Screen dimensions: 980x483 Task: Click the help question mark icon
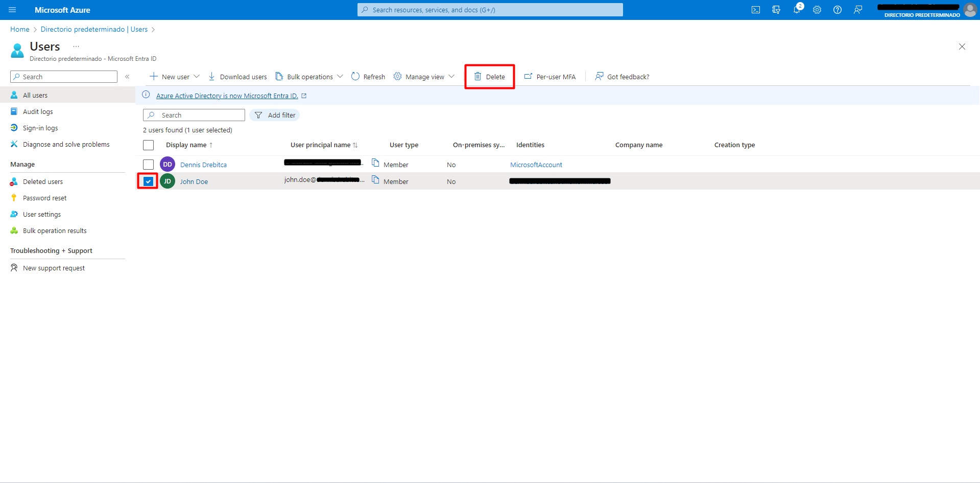click(838, 10)
